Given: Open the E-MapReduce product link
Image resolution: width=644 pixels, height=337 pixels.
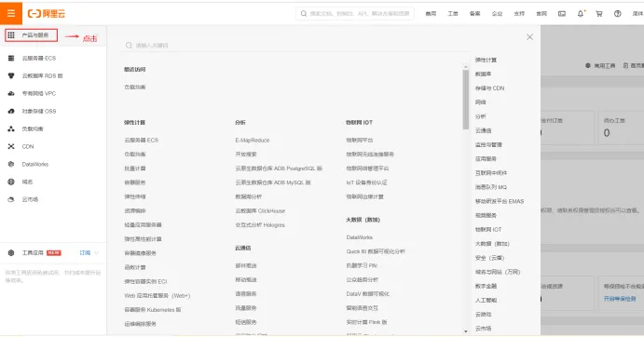Looking at the screenshot, I should 253,141.
